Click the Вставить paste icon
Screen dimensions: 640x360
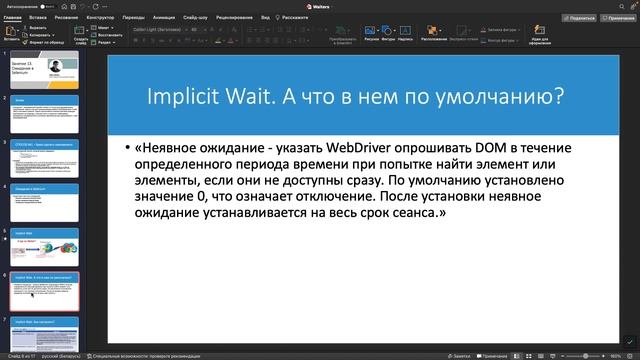point(11,31)
